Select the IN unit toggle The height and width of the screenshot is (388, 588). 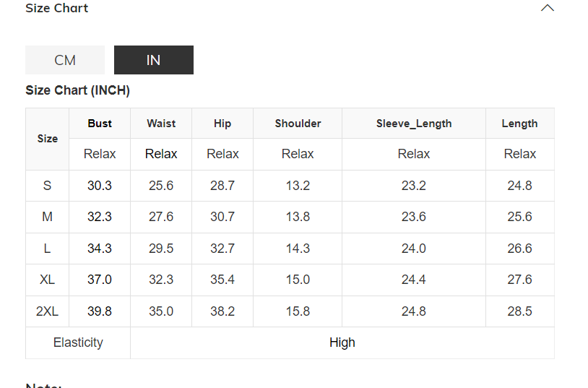[153, 60]
